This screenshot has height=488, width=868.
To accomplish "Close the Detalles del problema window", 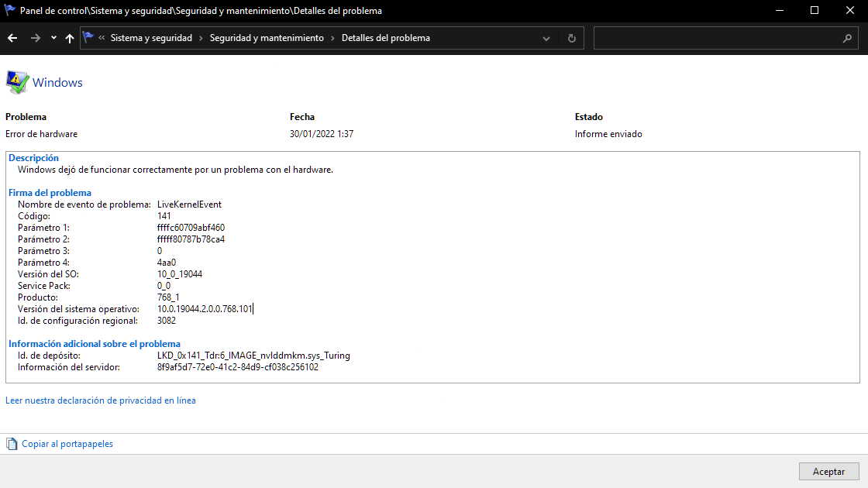I will point(849,11).
